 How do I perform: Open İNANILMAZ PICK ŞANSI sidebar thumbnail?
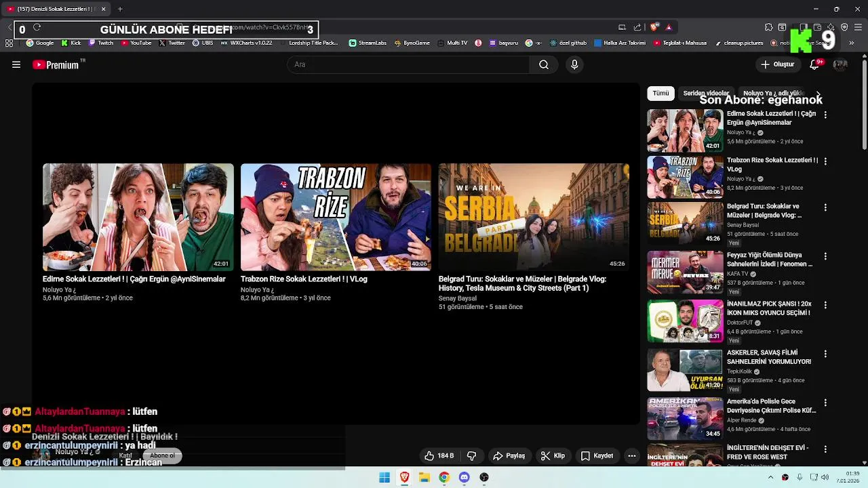685,321
